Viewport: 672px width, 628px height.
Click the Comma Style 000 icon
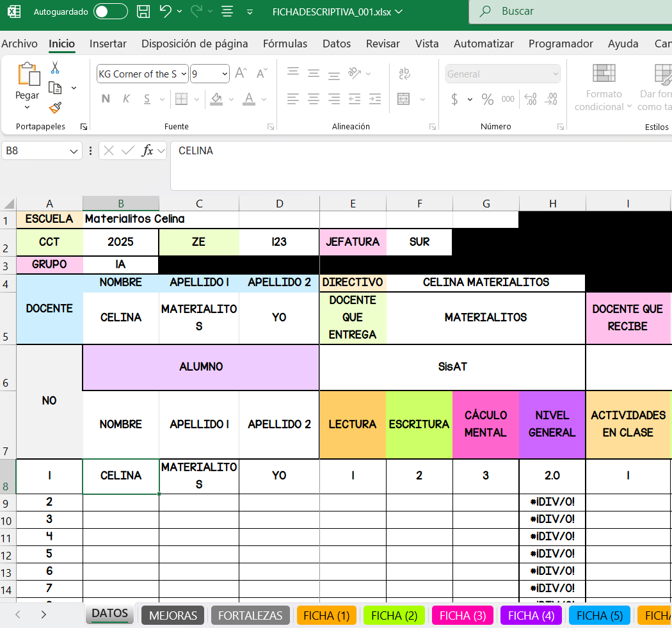pos(508,99)
